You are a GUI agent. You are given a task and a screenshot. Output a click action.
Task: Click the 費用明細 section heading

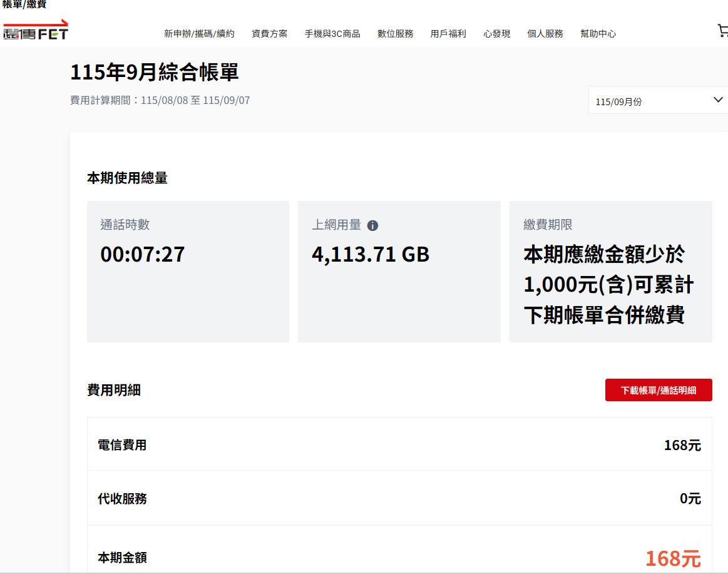click(x=114, y=390)
